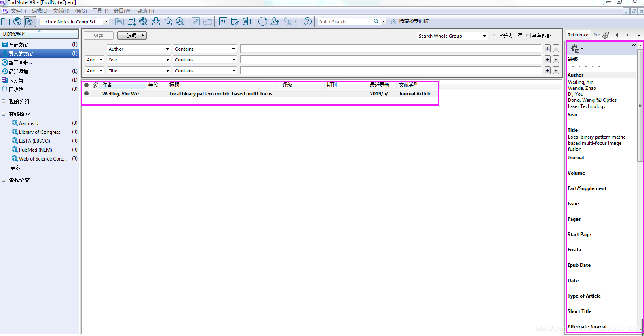Click the Export up-arrow icon
Screen dimensions: 644x336
(x=168, y=22)
